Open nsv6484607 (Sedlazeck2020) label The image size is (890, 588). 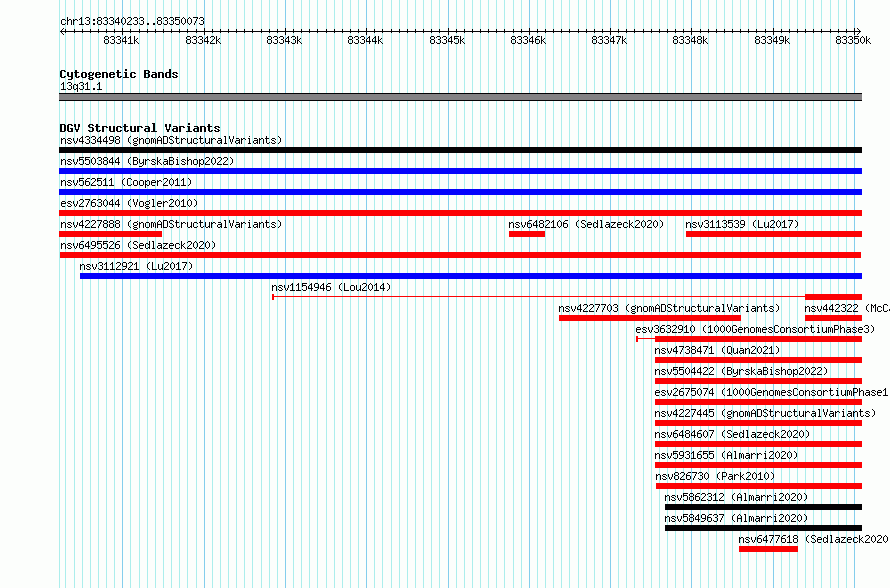(732, 434)
